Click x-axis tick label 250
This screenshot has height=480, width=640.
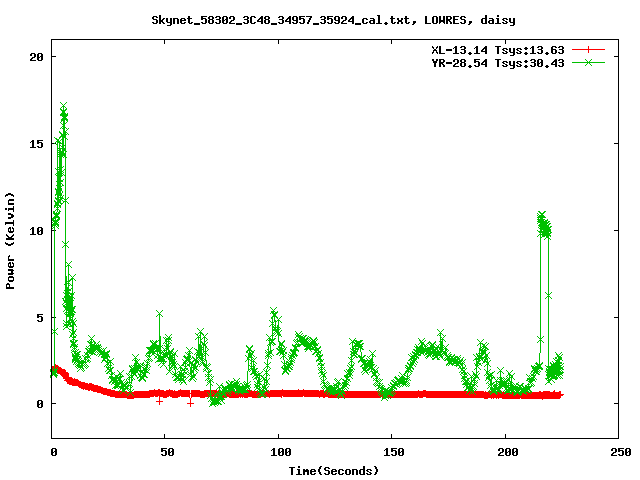621,452
